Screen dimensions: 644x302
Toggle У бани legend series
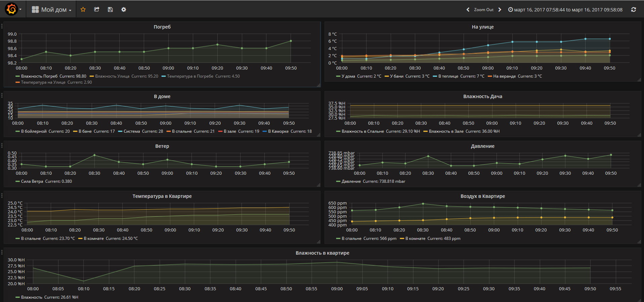397,76
